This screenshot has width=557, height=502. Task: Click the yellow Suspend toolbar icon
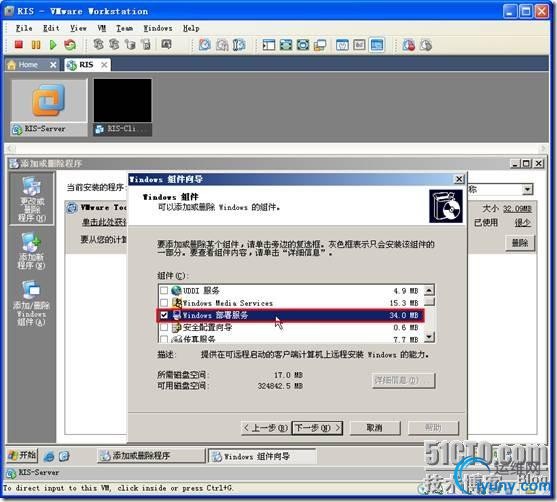pos(36,45)
